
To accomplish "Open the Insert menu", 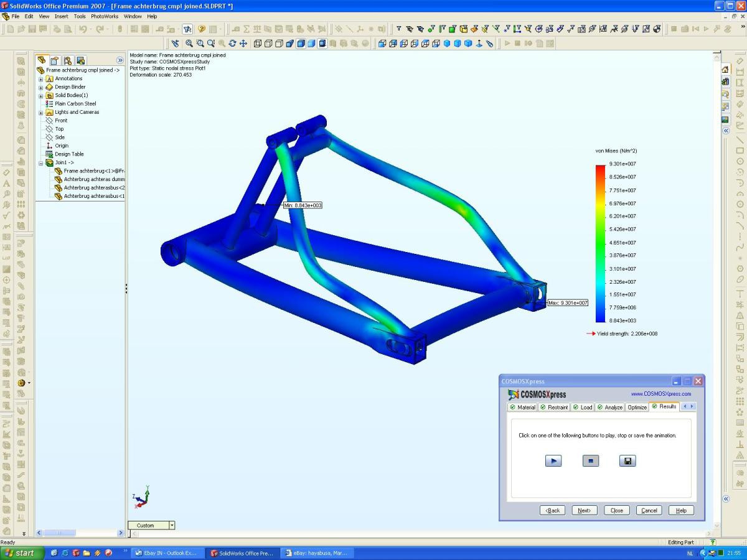I will tap(61, 16).
